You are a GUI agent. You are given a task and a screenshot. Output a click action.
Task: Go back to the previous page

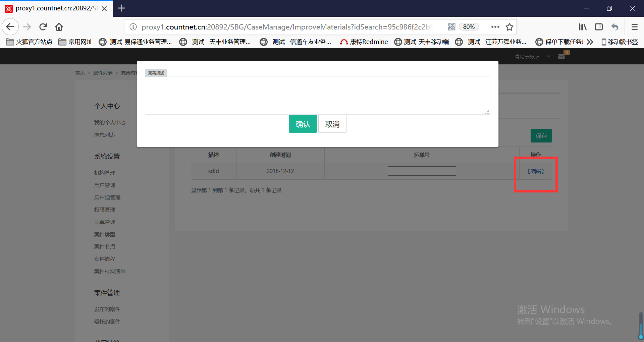click(10, 27)
